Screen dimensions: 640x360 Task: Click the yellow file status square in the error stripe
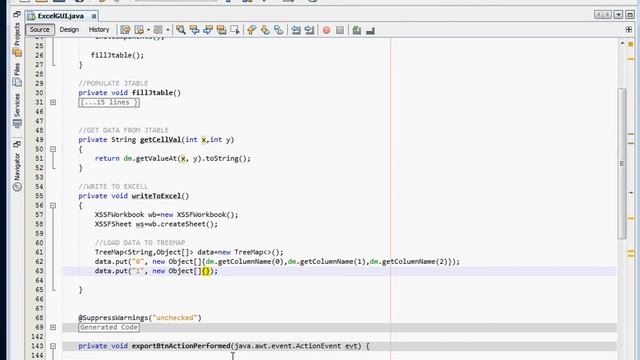[631, 44]
